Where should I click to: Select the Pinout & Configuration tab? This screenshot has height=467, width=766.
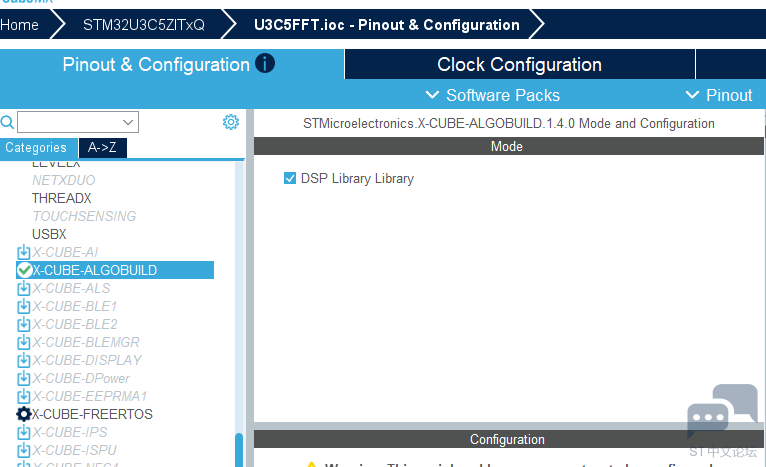[x=172, y=64]
